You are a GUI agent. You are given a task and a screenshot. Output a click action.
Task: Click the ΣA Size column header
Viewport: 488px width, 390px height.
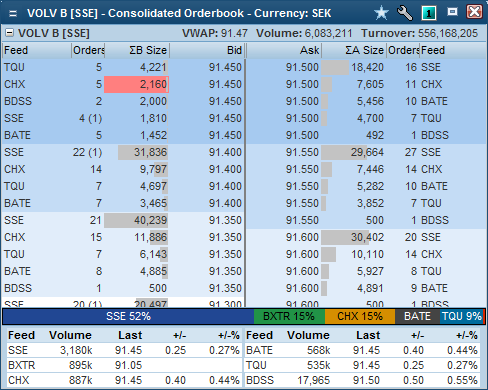point(354,50)
